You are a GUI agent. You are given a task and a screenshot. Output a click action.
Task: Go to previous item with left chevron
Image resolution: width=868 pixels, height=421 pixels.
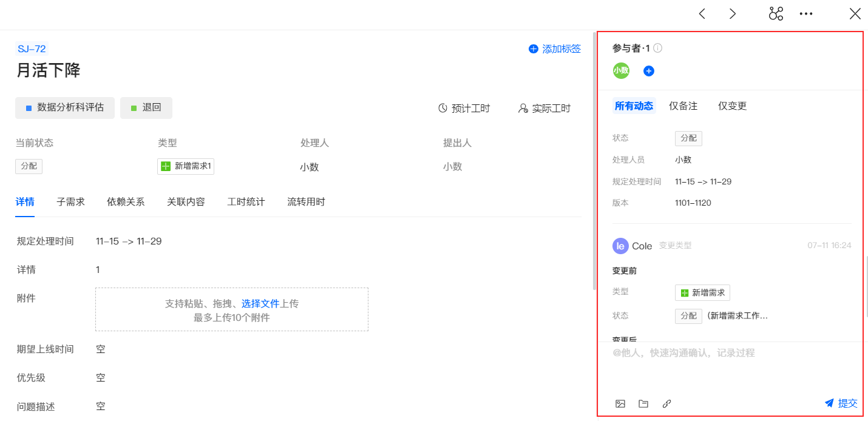click(702, 14)
